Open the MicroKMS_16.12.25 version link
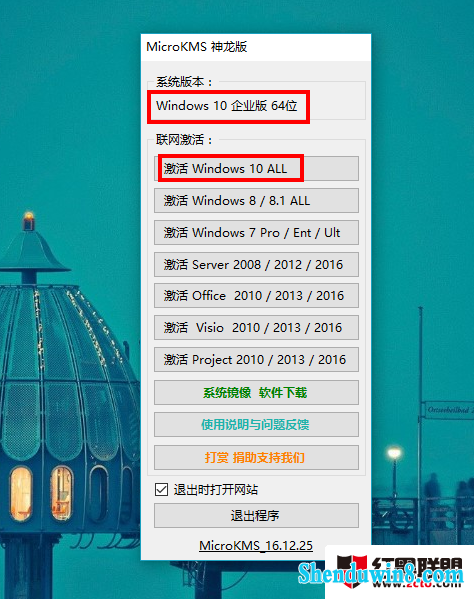The height and width of the screenshot is (599, 474). coord(256,545)
